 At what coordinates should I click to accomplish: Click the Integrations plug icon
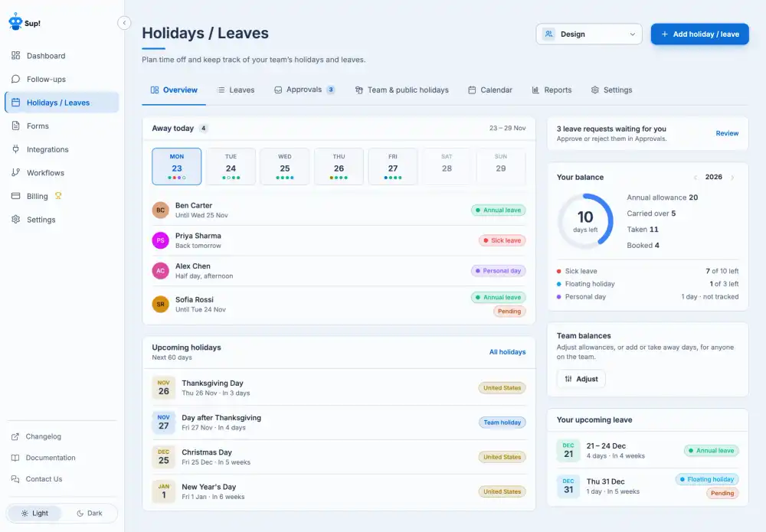[x=15, y=149]
